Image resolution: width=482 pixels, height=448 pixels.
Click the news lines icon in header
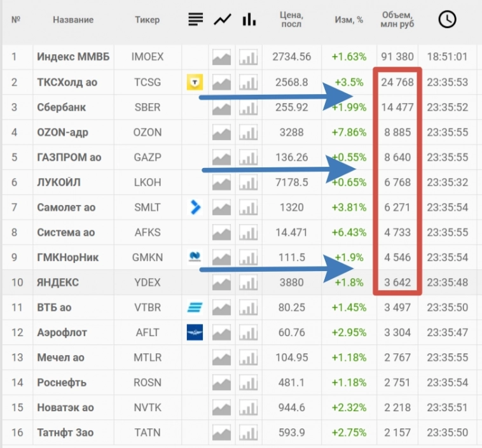(x=196, y=20)
